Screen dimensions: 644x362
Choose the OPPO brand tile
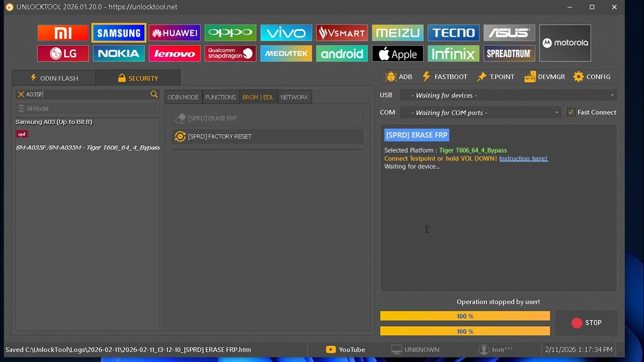click(x=230, y=33)
